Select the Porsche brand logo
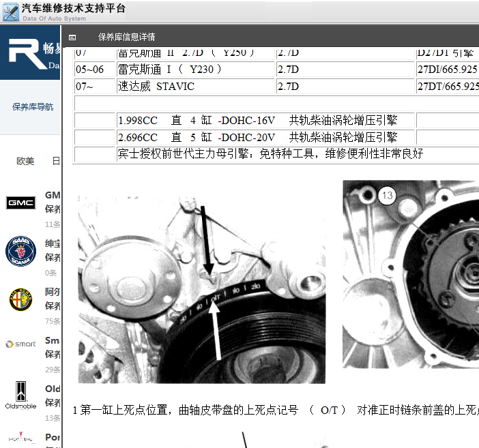The height and width of the screenshot is (448, 479). coord(20,436)
